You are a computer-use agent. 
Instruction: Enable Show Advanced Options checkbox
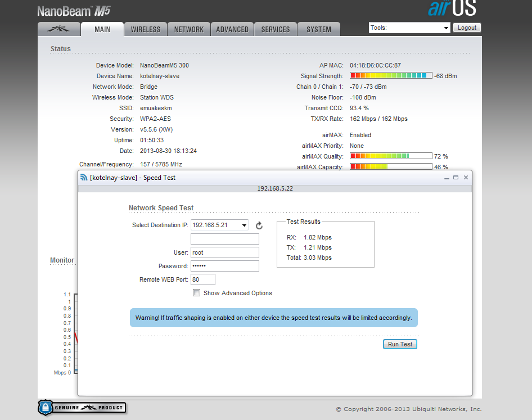pos(196,292)
